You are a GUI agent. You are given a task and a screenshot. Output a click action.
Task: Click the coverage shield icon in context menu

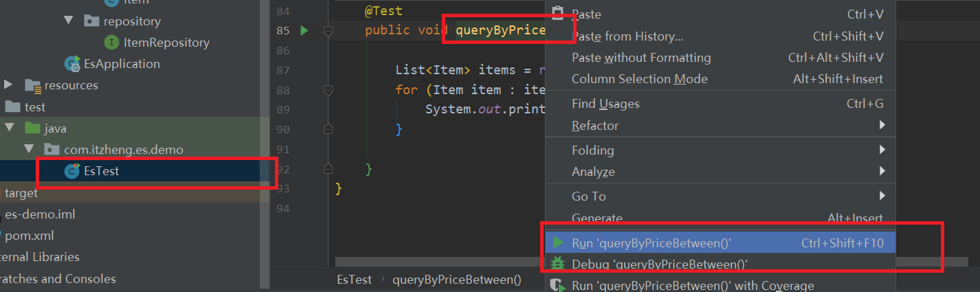[x=557, y=285]
